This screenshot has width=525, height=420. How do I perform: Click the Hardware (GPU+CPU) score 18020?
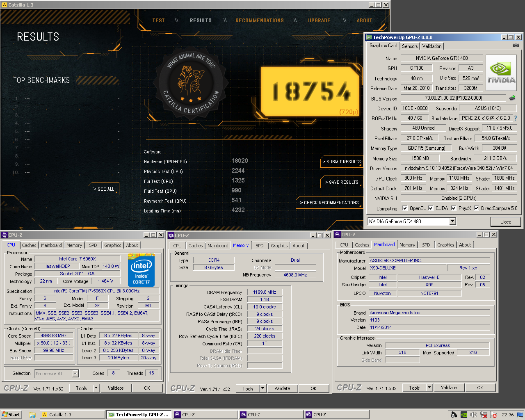pos(240,161)
